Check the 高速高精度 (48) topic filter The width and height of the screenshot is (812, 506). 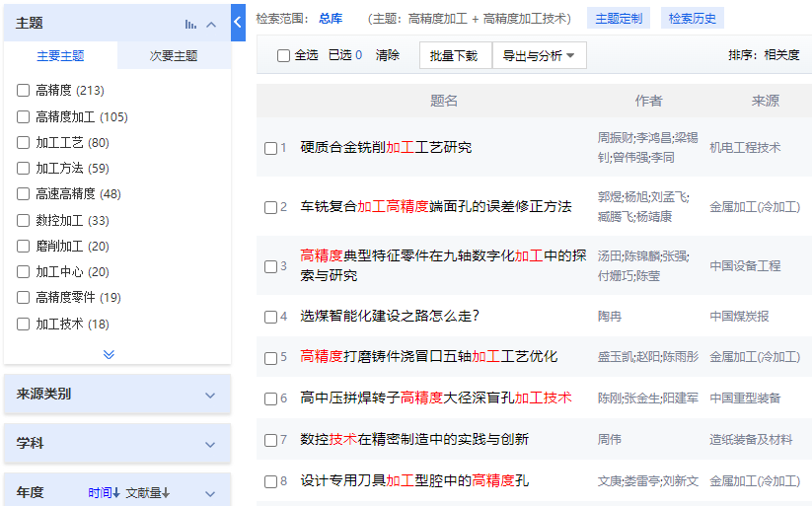24,194
